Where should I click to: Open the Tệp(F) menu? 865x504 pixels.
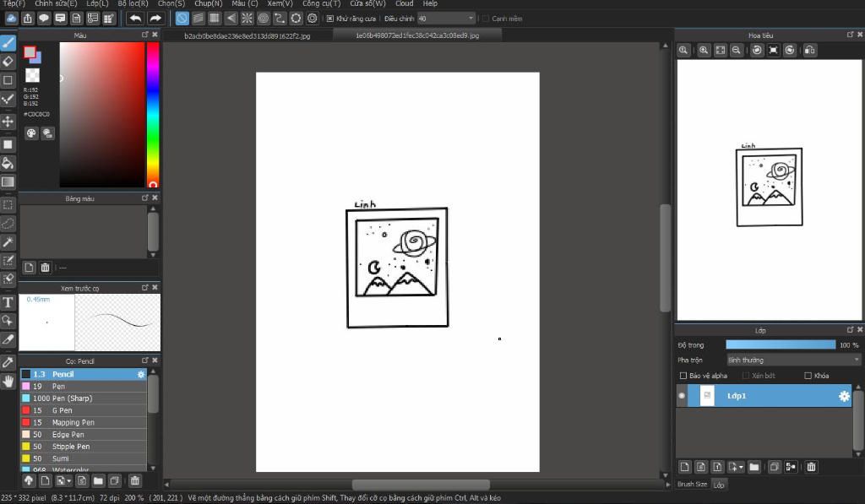tap(14, 3)
